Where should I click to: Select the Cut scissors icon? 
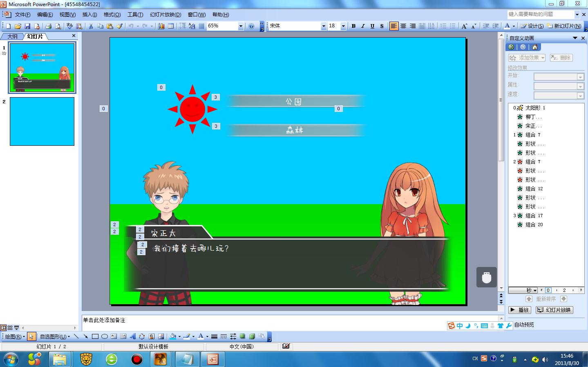click(91, 26)
